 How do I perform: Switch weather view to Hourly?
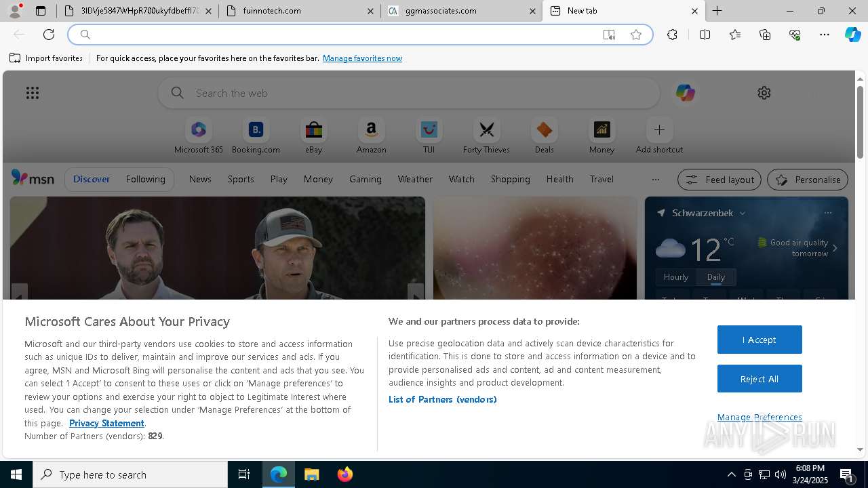pos(676,277)
